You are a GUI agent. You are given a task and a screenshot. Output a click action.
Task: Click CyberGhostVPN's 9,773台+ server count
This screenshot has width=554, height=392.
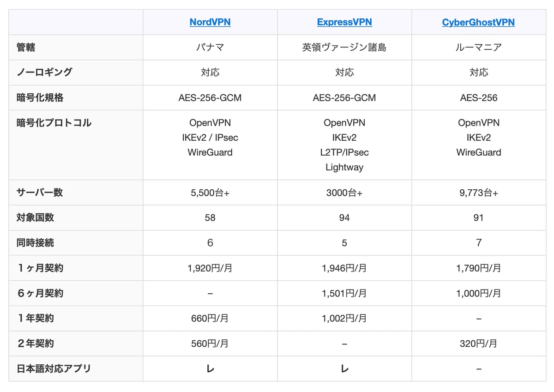[479, 193]
